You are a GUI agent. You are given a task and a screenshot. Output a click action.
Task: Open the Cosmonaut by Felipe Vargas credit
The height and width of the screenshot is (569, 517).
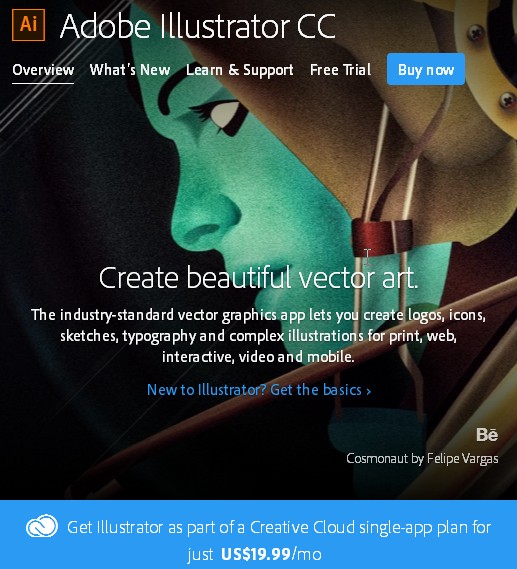click(x=422, y=459)
